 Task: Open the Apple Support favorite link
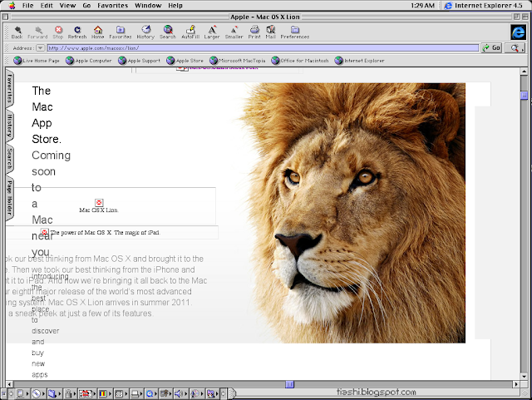[x=139, y=61]
